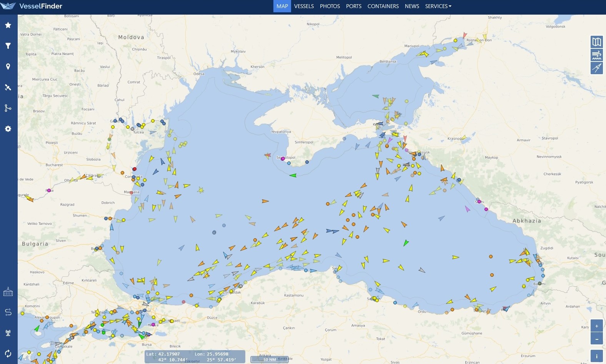The height and width of the screenshot is (364, 606).
Task: Open the favorites star in the sidebar
Action: pyautogui.click(x=8, y=25)
